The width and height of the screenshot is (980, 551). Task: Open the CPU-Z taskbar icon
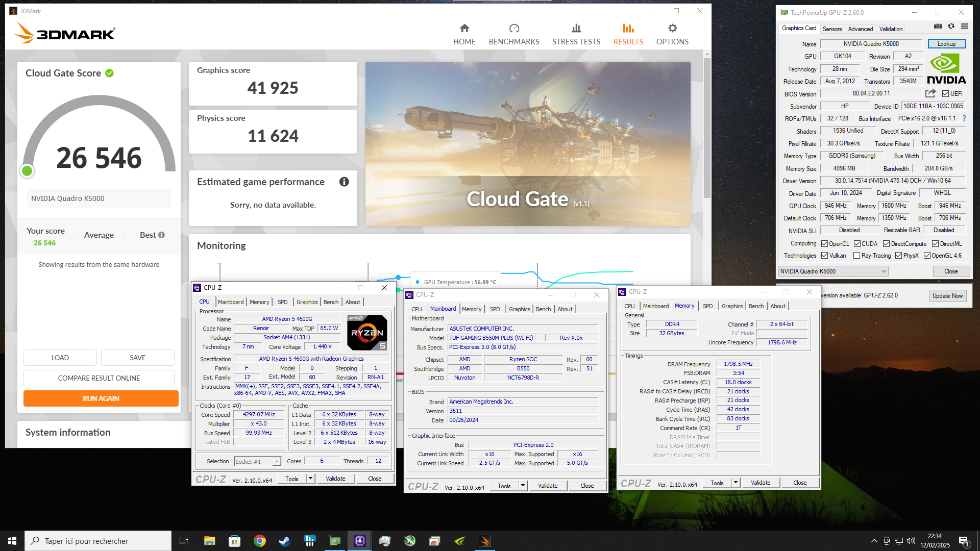[359, 541]
